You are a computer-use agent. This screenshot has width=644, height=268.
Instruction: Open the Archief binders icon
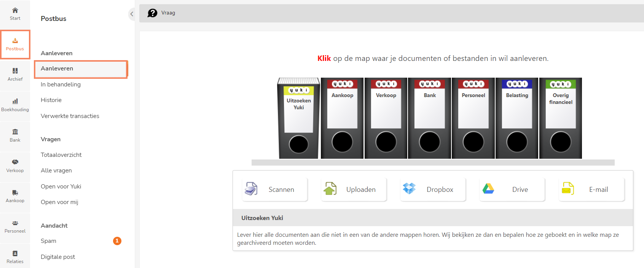click(15, 71)
